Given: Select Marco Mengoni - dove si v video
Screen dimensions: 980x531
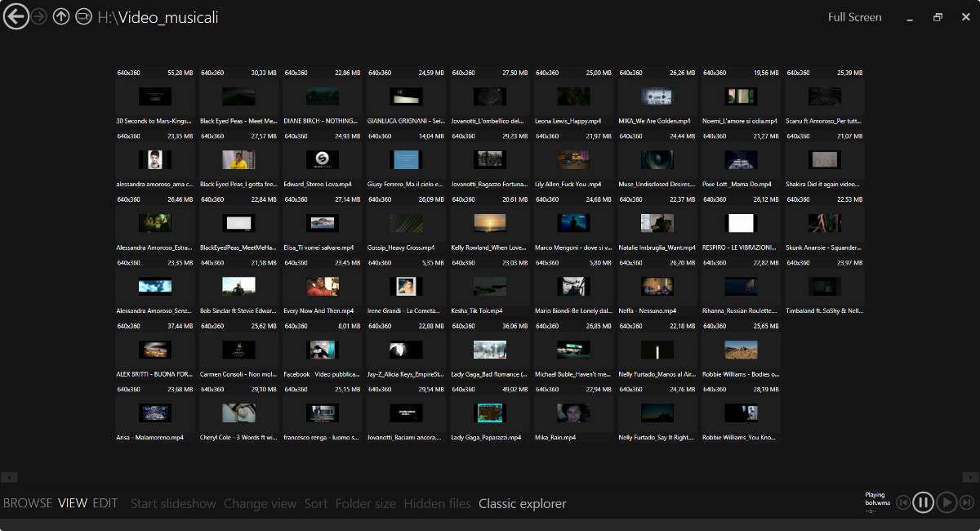Looking at the screenshot, I should [x=573, y=224].
